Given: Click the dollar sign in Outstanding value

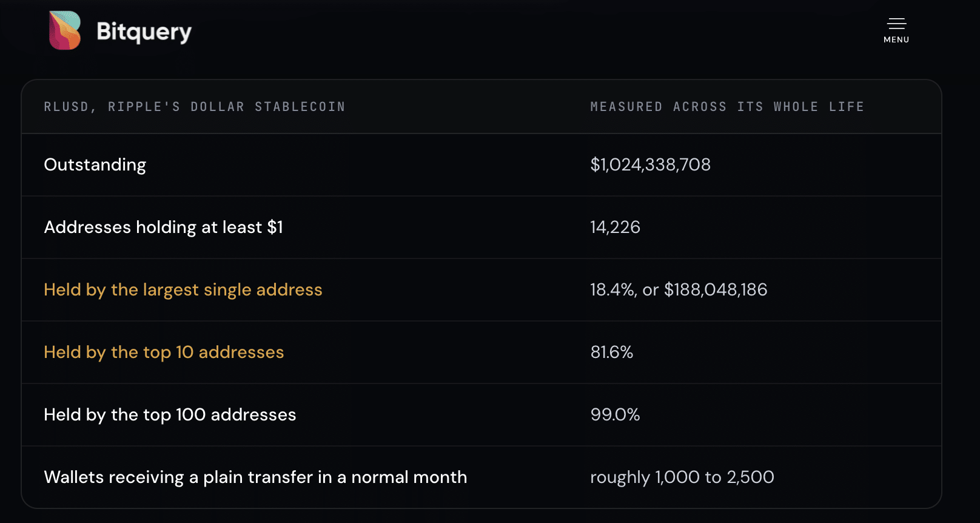Looking at the screenshot, I should 595,164.
